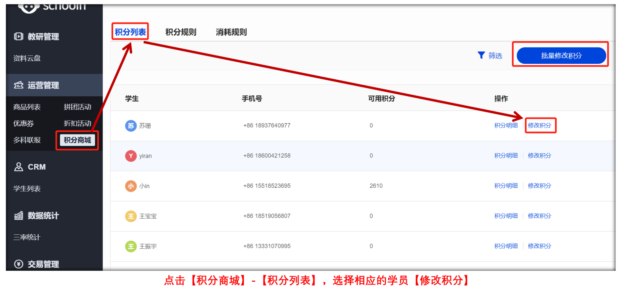
Task: Click the 数据统计 section heading
Action: pyautogui.click(x=43, y=216)
